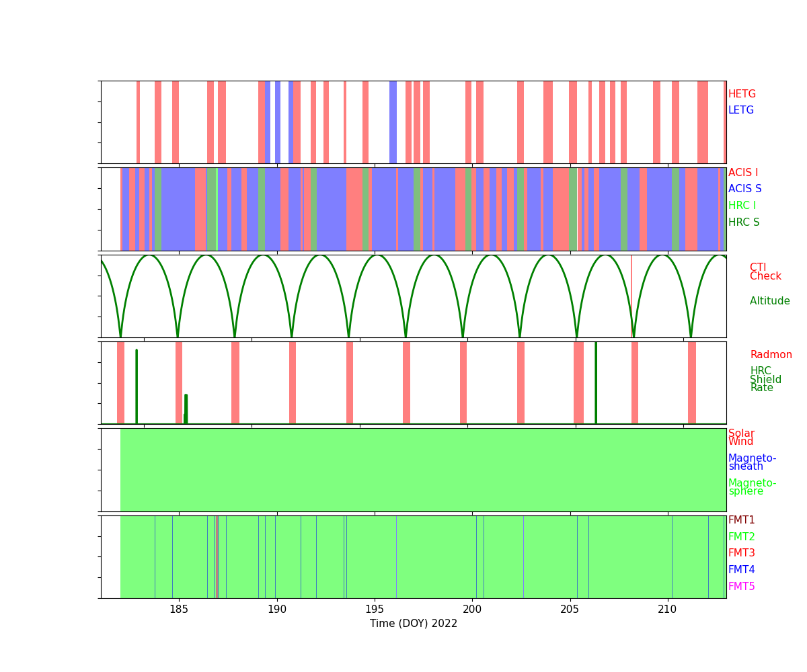Select the FMT2 legend label
The width and height of the screenshot is (807, 672).
tap(741, 537)
